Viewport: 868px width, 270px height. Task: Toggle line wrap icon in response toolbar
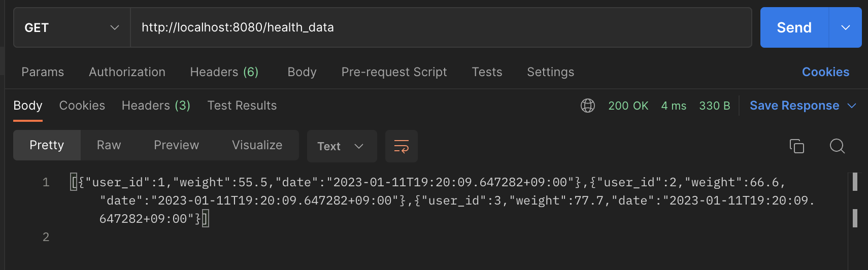pyautogui.click(x=401, y=146)
